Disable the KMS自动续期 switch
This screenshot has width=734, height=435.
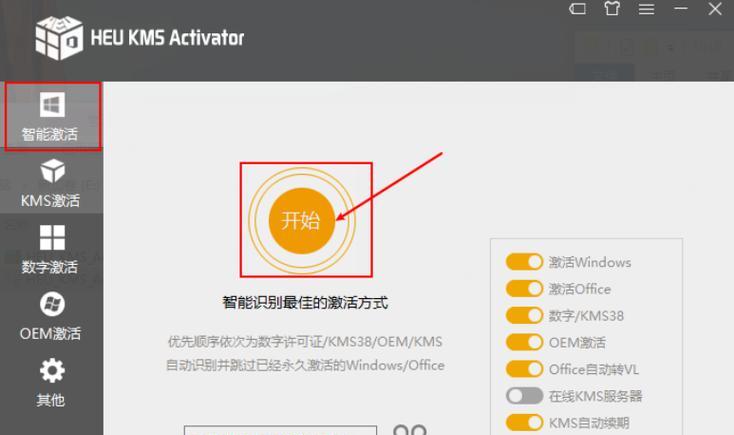click(x=524, y=422)
